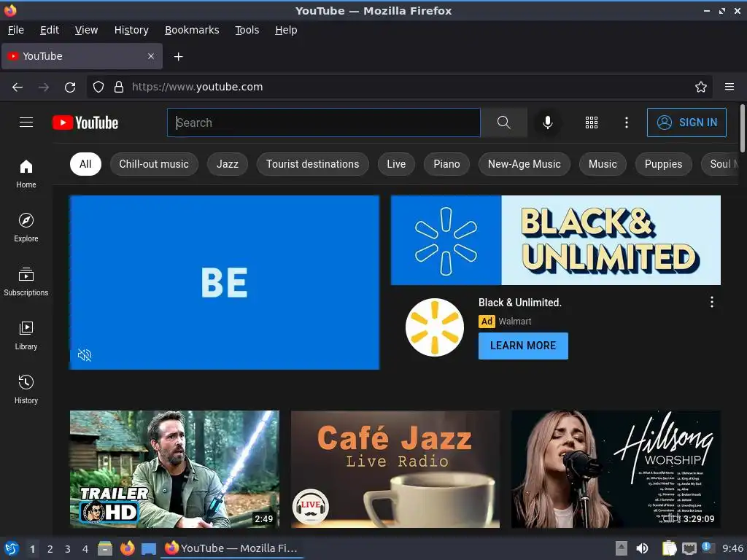
Task: Open the File menu
Action: coord(16,30)
